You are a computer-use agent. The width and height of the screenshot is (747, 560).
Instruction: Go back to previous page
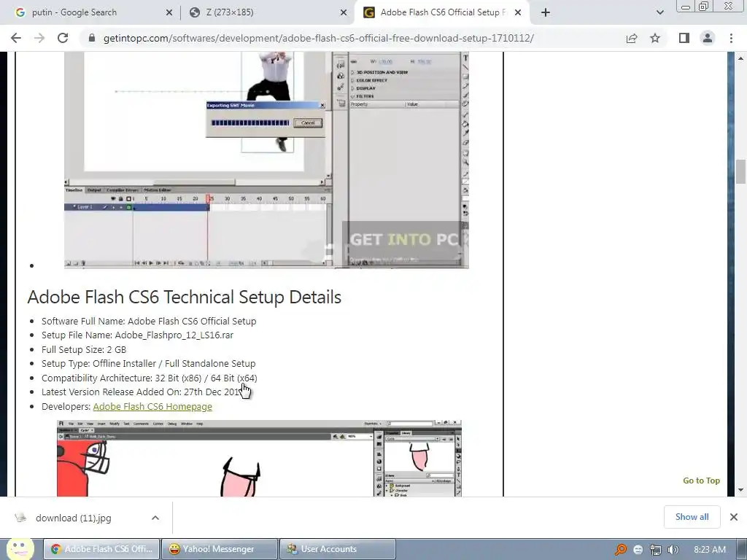click(16, 38)
